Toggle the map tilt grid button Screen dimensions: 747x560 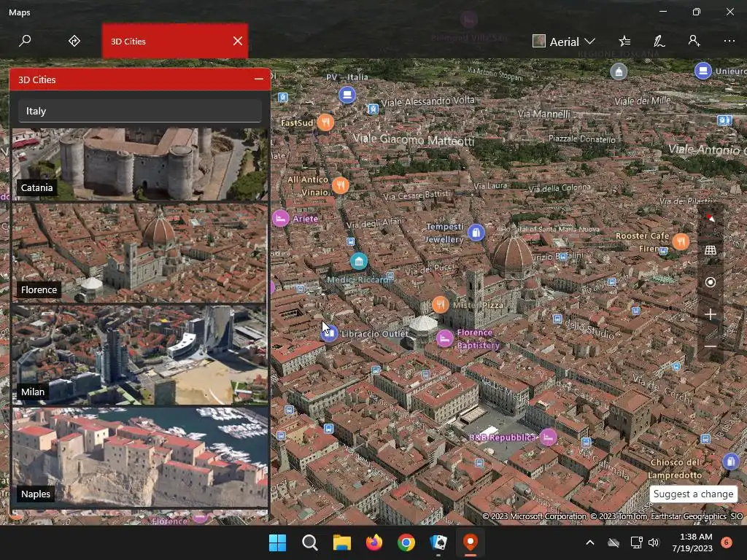point(711,250)
